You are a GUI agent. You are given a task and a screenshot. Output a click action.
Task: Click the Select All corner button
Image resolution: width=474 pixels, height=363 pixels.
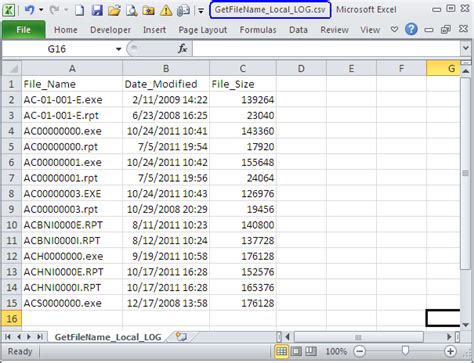click(12, 69)
